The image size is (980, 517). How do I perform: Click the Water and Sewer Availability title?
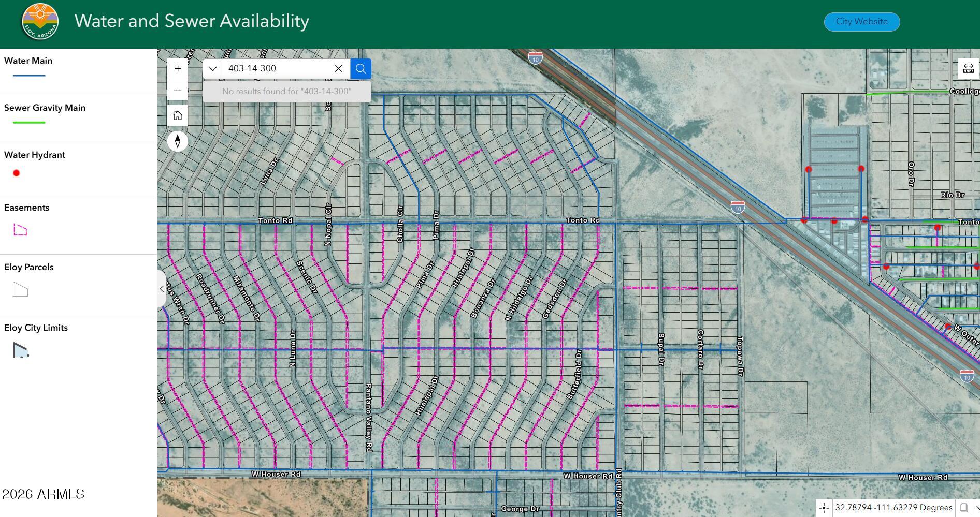point(192,21)
